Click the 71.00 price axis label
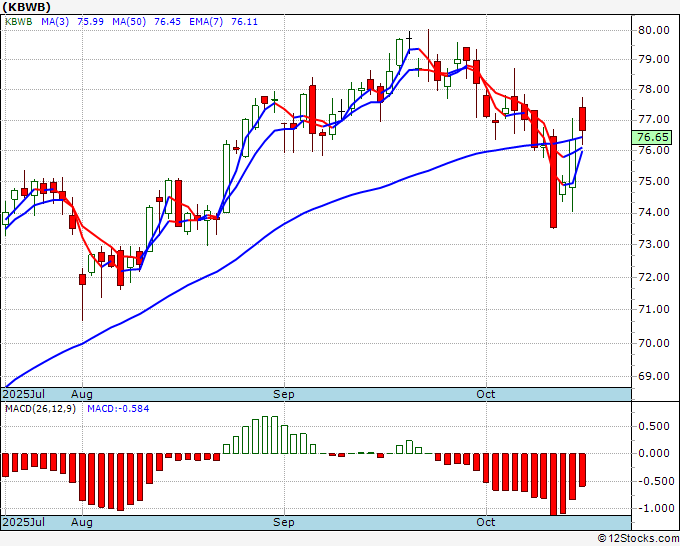The height and width of the screenshot is (546, 680). [x=654, y=309]
